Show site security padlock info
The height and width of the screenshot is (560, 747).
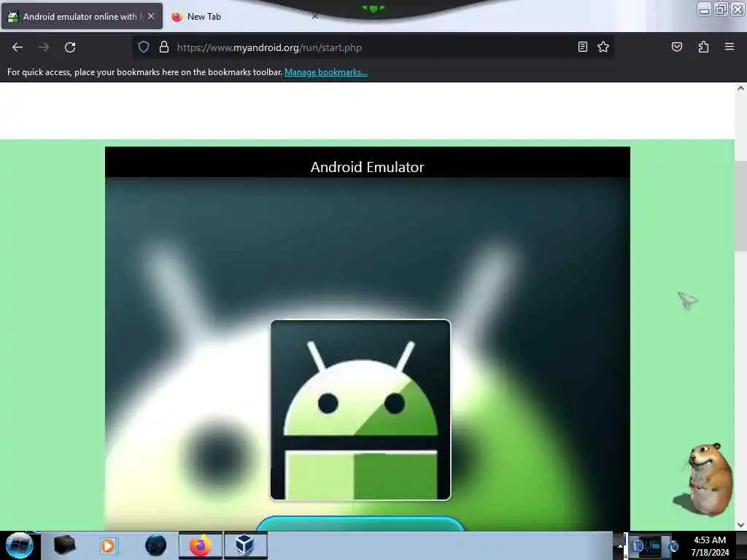pos(164,47)
